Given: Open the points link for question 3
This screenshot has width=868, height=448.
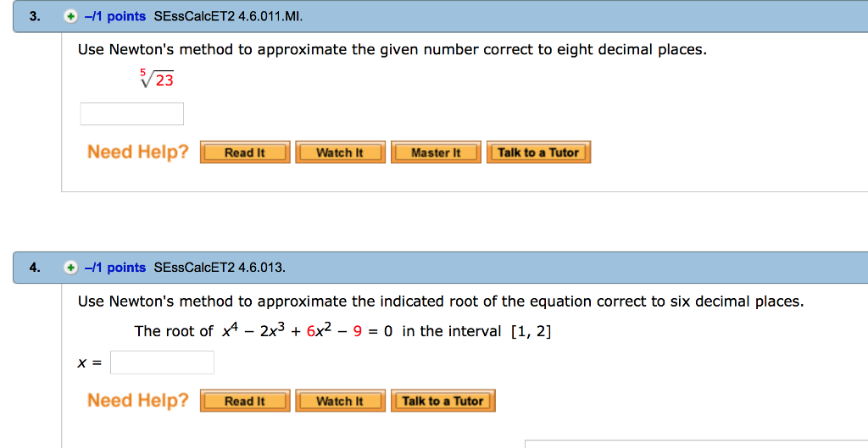Looking at the screenshot, I should click(115, 17).
